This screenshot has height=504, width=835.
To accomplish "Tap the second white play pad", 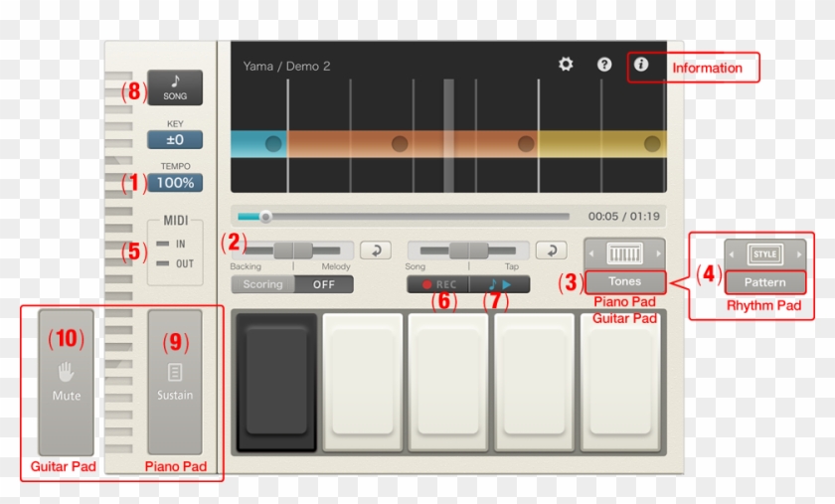I will 362,382.
